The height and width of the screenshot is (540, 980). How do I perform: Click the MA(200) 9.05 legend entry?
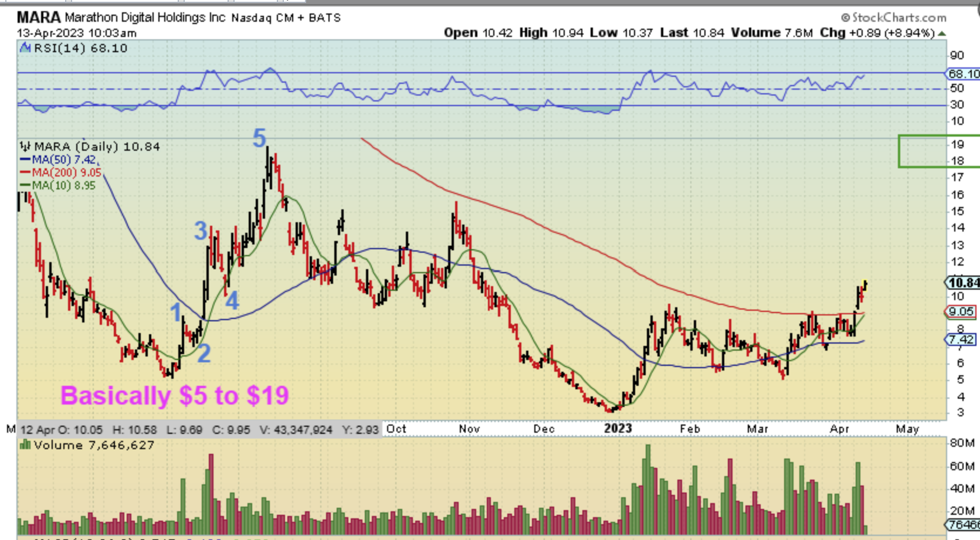66,172
